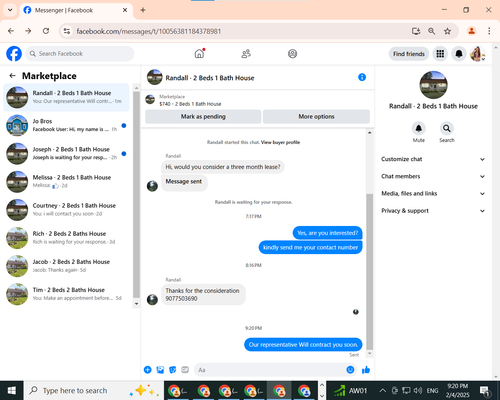Open the Joseph - 2 Beds 1 Bath House chat
500x400 pixels.
(x=66, y=153)
